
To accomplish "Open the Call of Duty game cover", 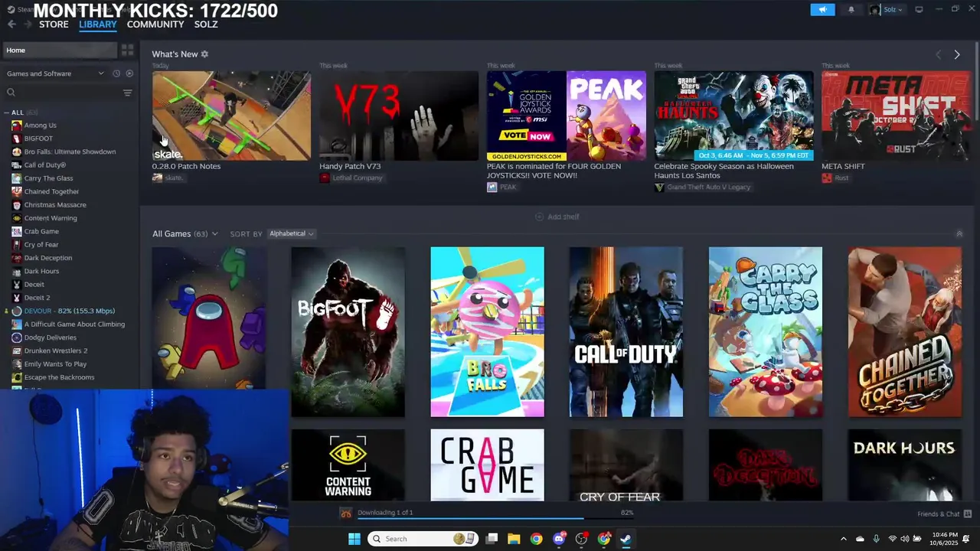I will click(x=626, y=332).
